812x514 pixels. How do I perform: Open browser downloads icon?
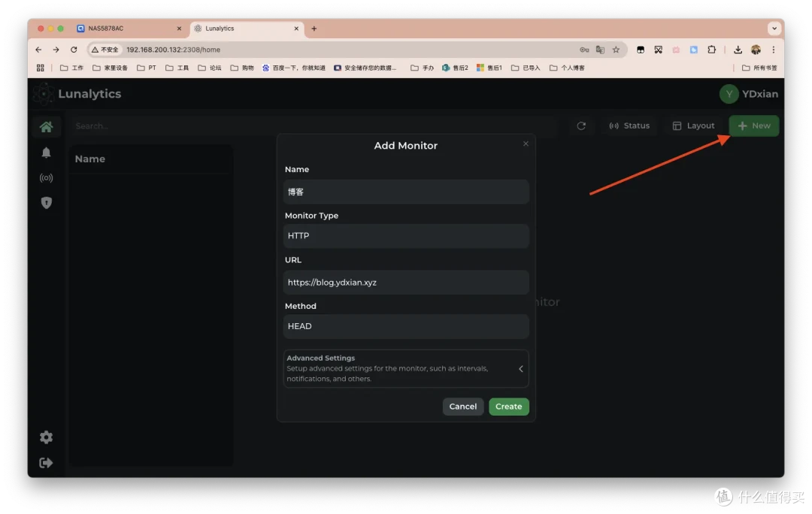pos(738,50)
